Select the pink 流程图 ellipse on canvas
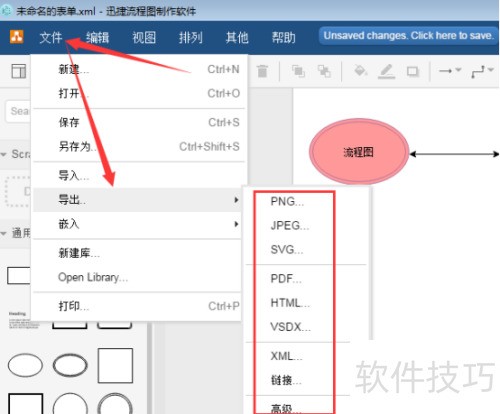The width and height of the screenshot is (500, 414). [359, 152]
